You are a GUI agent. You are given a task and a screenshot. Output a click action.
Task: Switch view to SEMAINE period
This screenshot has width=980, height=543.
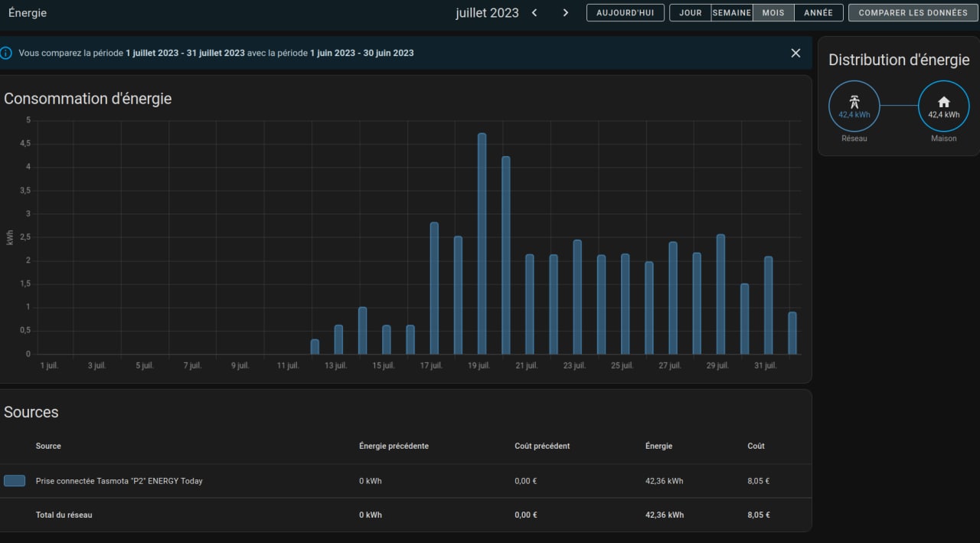click(731, 13)
